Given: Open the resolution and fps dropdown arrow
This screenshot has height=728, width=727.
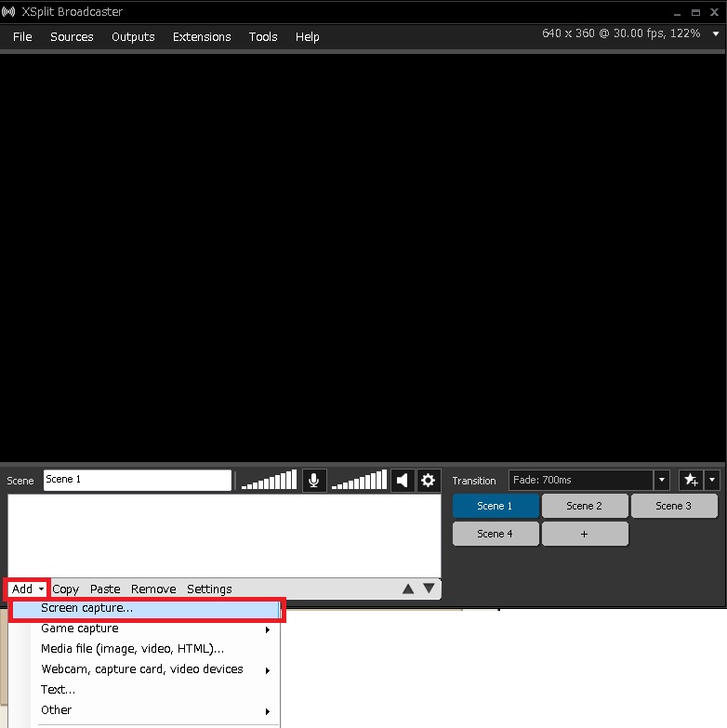Looking at the screenshot, I should coord(716,33).
